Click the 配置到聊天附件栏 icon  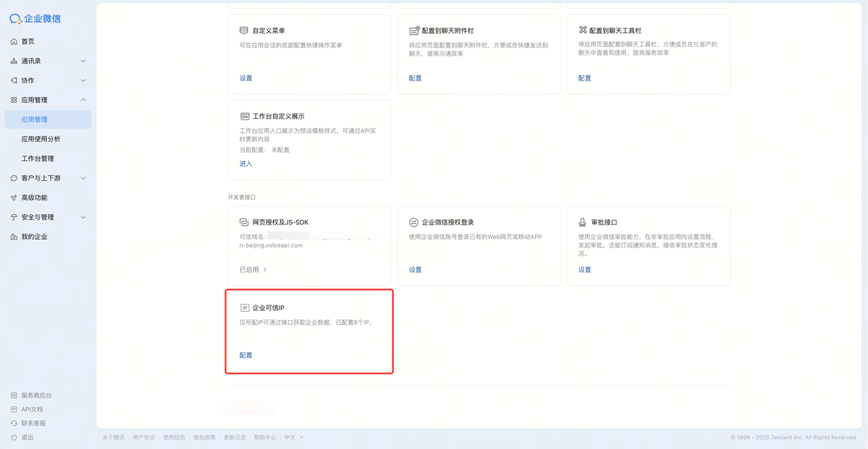(x=414, y=31)
